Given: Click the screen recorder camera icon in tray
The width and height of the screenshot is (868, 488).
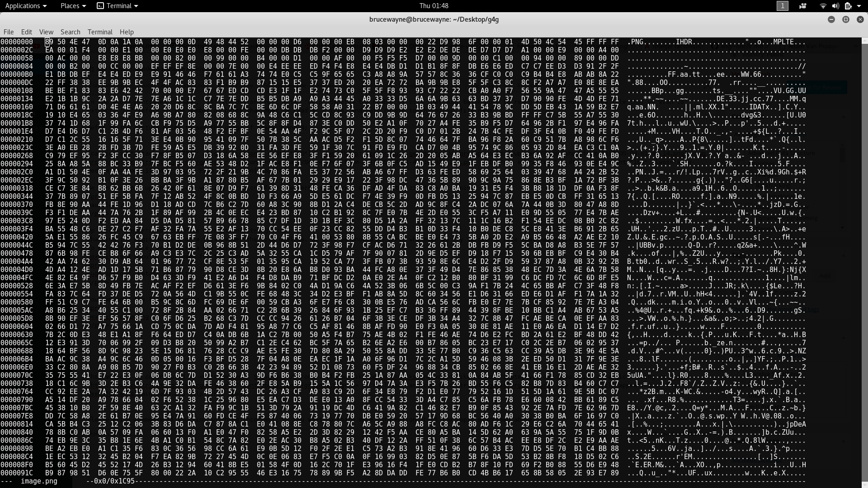Looking at the screenshot, I should [x=802, y=6].
